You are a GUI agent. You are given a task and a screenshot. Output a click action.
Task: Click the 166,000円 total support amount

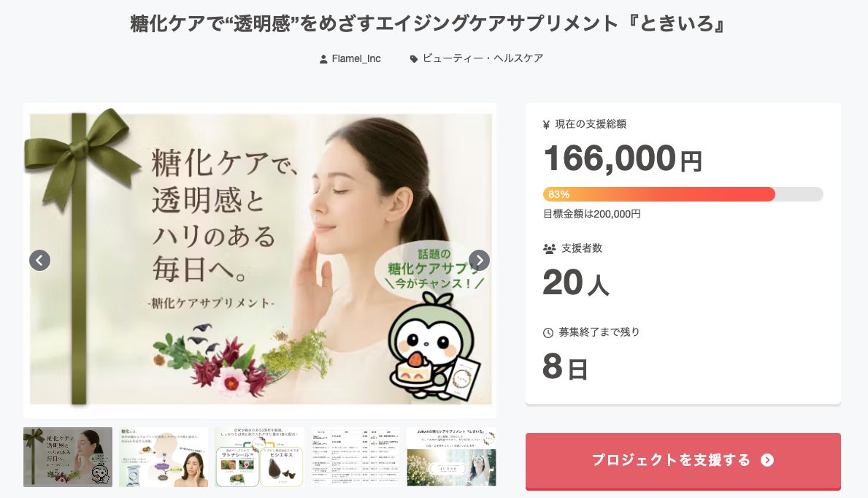point(623,159)
